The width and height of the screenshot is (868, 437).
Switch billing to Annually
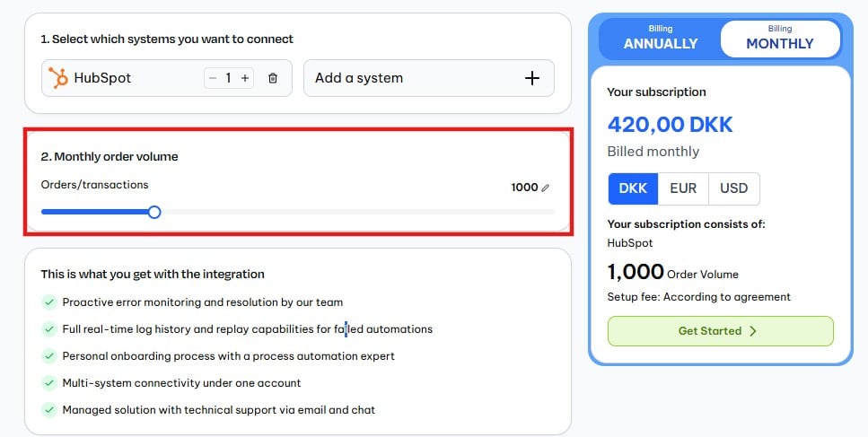click(x=661, y=39)
